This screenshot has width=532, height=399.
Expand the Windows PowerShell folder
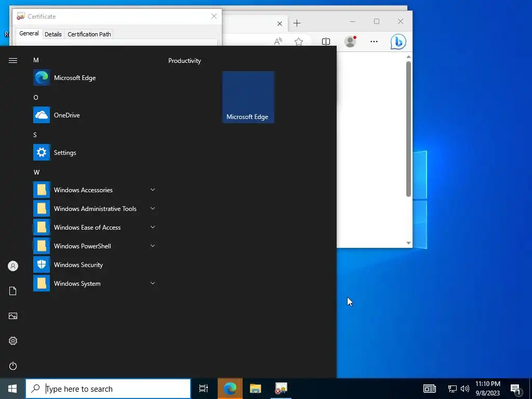(95, 246)
